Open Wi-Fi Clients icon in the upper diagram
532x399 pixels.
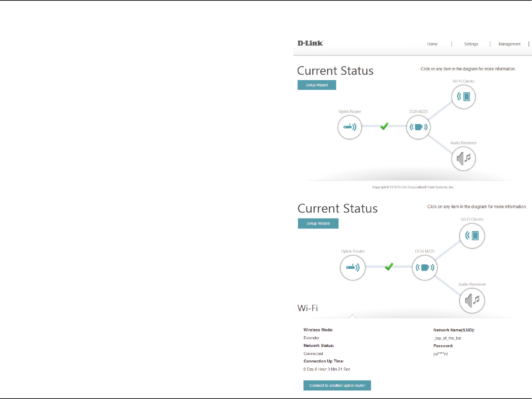463,97
